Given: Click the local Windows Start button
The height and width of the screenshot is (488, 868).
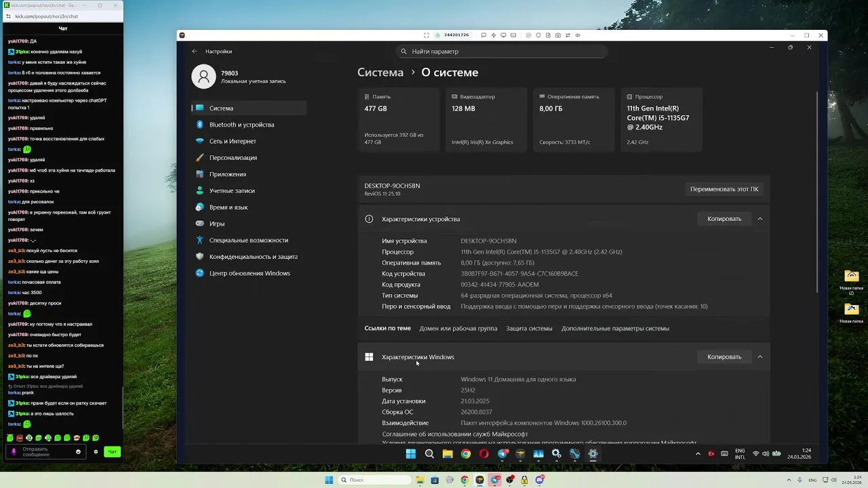Looking at the screenshot, I should pos(329,480).
